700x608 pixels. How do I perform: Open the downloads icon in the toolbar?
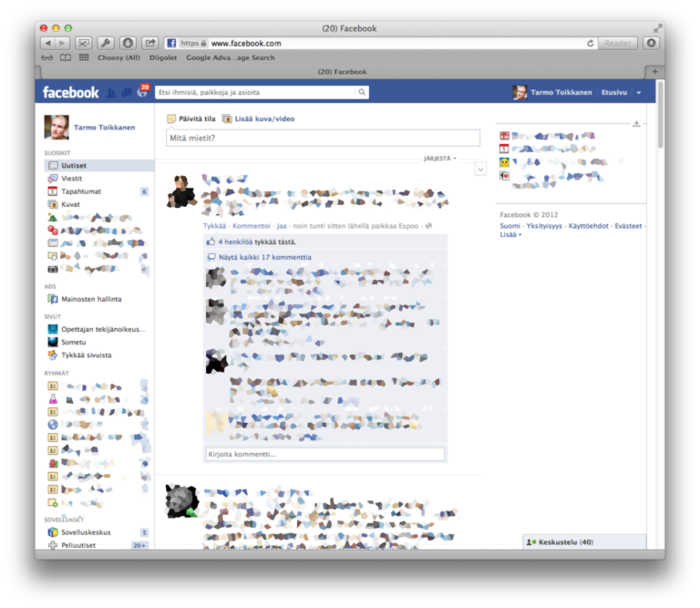click(652, 43)
